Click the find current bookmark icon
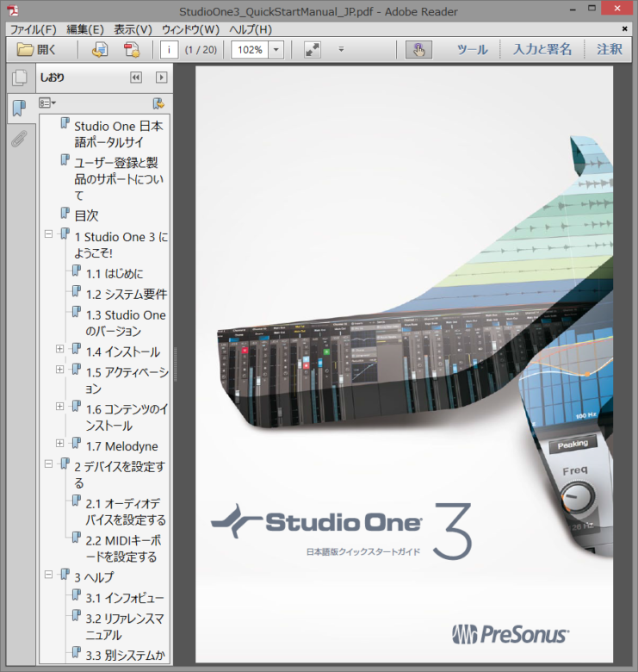The width and height of the screenshot is (638, 672). [158, 103]
